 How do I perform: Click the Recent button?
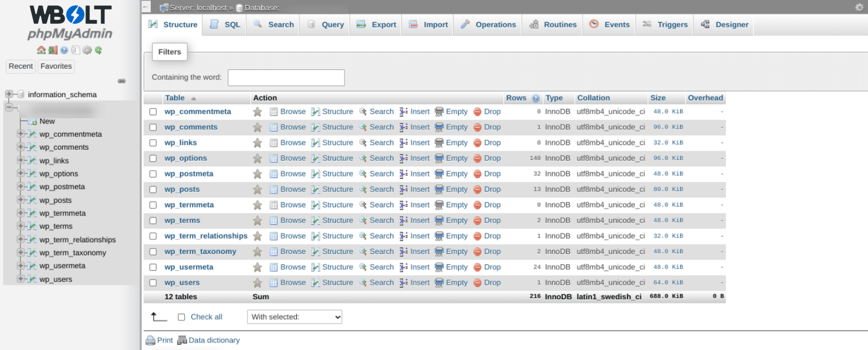coord(21,66)
